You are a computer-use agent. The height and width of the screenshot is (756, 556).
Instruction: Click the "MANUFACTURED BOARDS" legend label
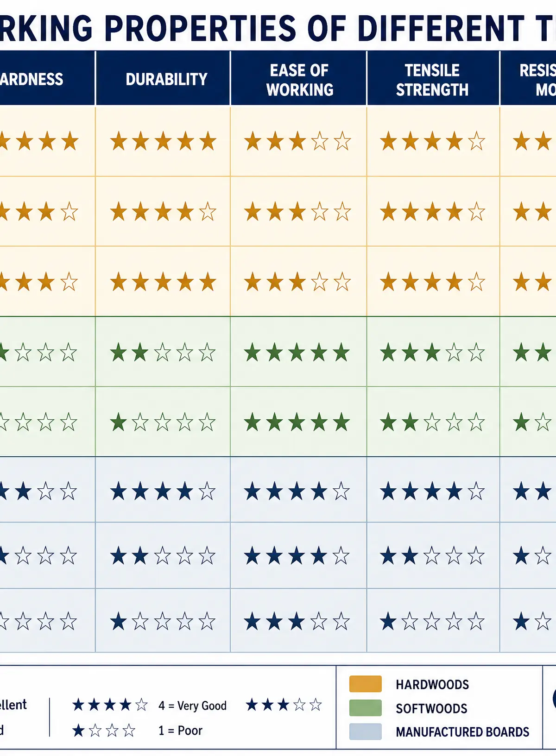click(462, 732)
